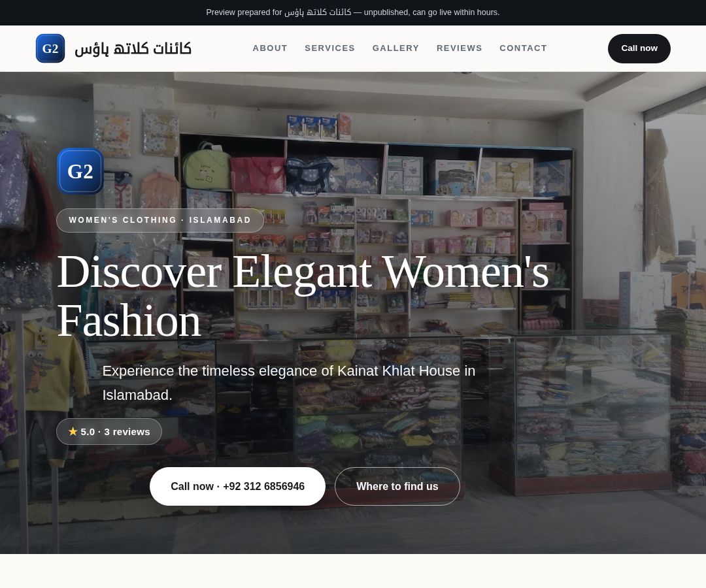Screen dimensions: 706x588
Task: Click the Discover Elegant Women's Fashion headline
Action: click(x=303, y=295)
